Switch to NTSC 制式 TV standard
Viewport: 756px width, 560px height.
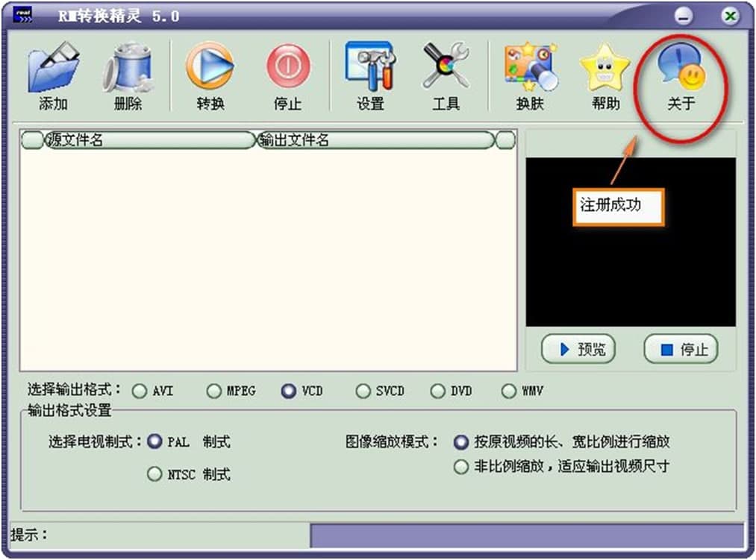pos(154,474)
